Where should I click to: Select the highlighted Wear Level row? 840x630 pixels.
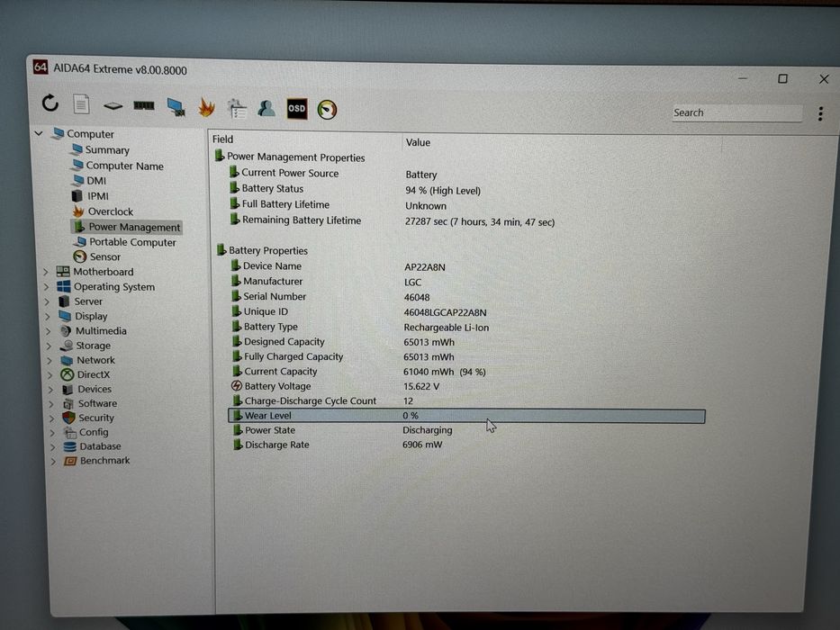[466, 416]
